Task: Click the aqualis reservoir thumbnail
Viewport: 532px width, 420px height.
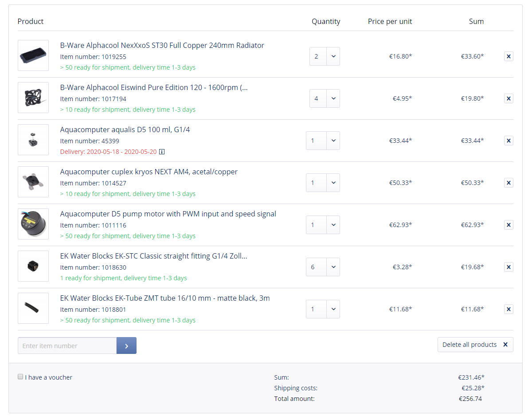Action: (33, 140)
